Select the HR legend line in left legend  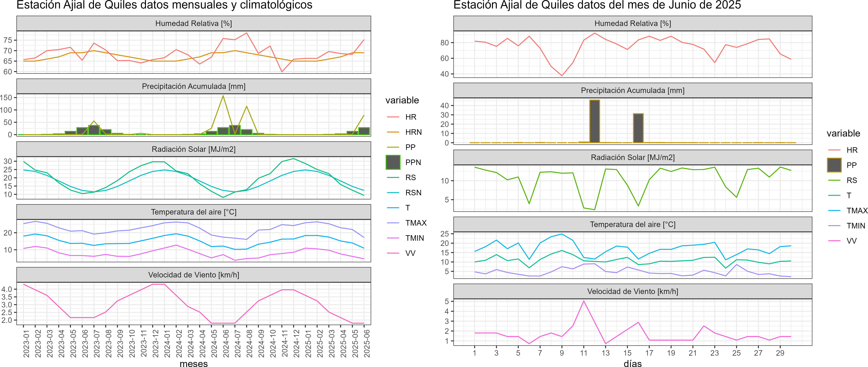coord(393,117)
